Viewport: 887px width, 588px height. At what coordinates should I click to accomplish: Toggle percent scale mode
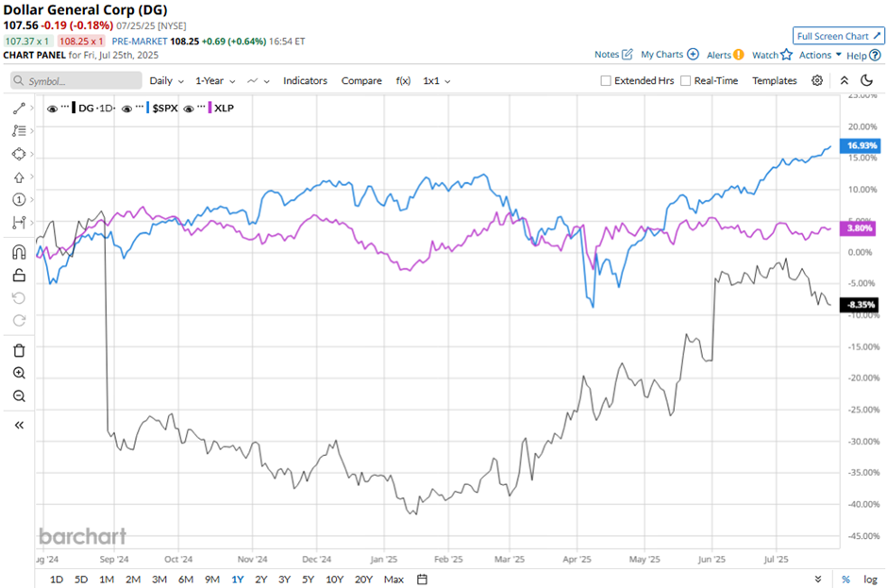(845, 580)
